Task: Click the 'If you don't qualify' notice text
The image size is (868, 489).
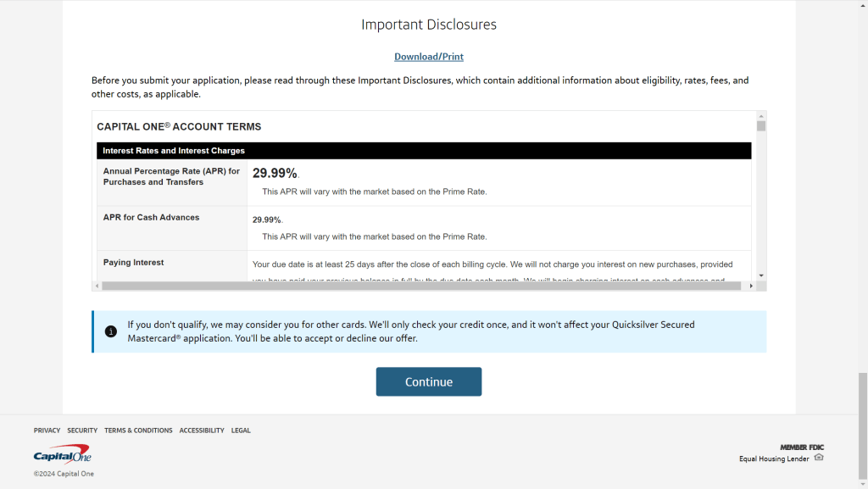Action: (411, 331)
